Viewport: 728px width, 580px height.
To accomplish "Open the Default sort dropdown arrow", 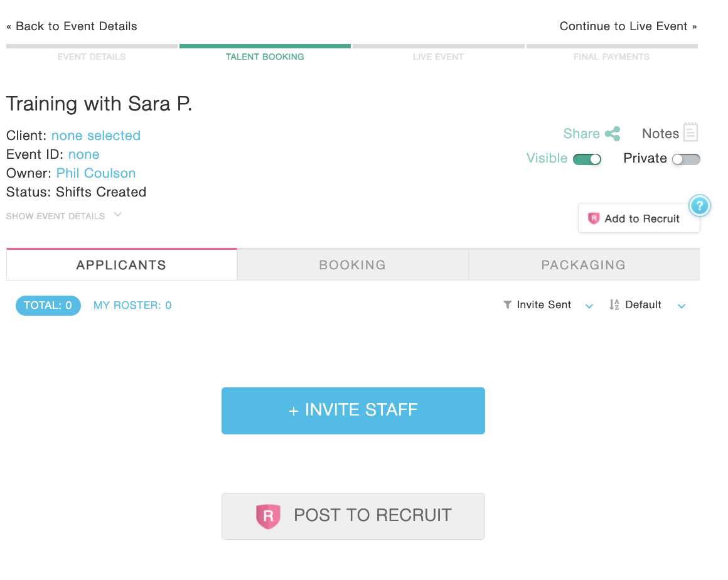I will tap(682, 306).
